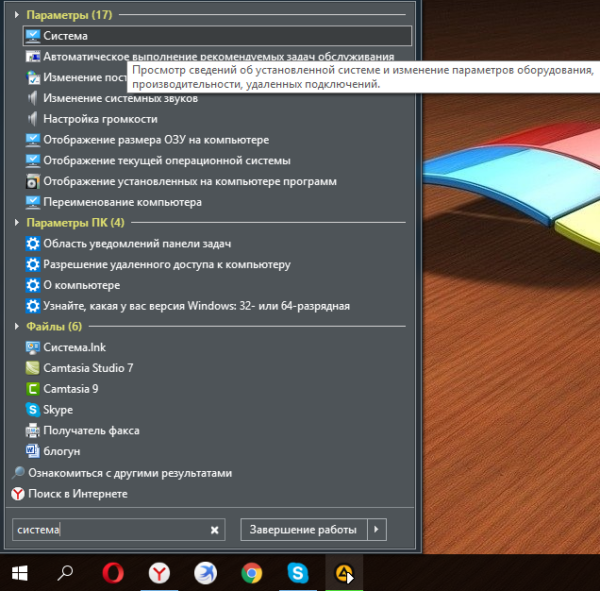600x591 pixels.
Task: Select text Разрешение удаленного доступа к компьютеру
Action: (x=167, y=264)
